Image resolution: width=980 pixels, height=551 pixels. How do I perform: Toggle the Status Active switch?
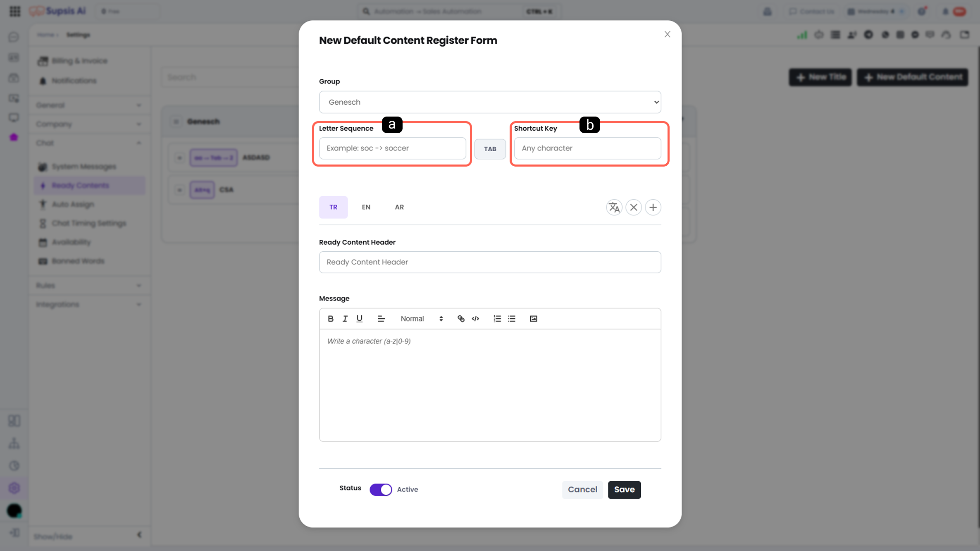click(x=381, y=489)
